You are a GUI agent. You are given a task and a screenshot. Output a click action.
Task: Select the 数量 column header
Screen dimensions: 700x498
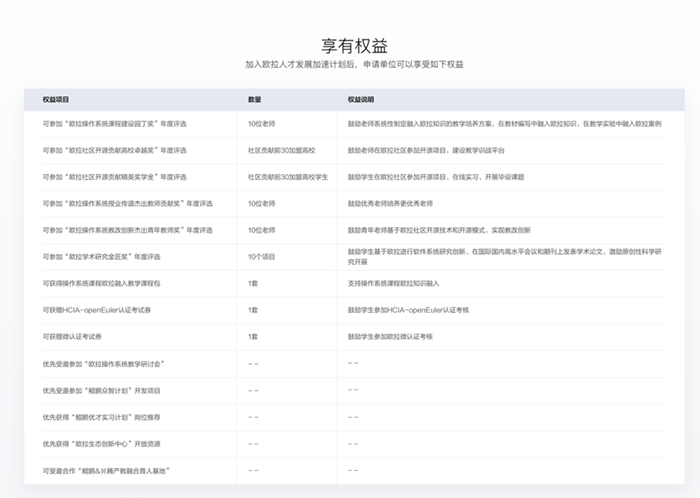coord(255,100)
